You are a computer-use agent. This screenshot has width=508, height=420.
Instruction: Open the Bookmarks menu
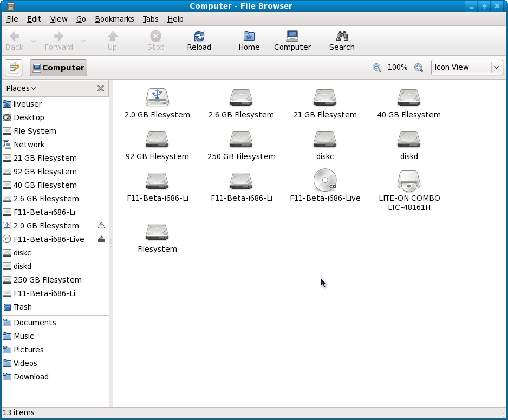coord(114,19)
